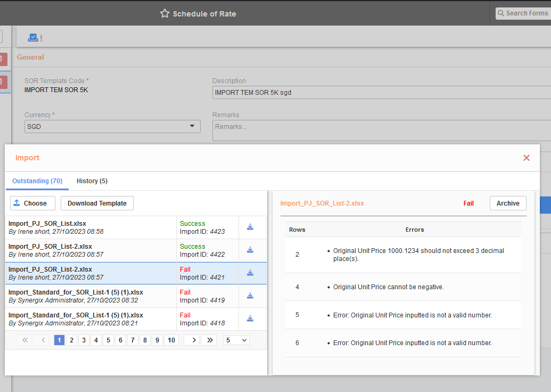Download the file for Import ID 4421
The width and height of the screenshot is (551, 392).
[x=250, y=272]
